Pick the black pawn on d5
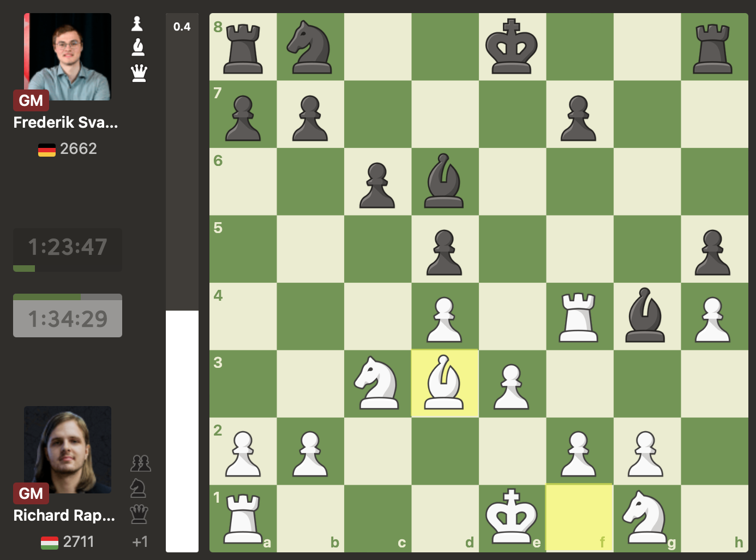Viewport: 756px width, 560px height. pos(445,252)
